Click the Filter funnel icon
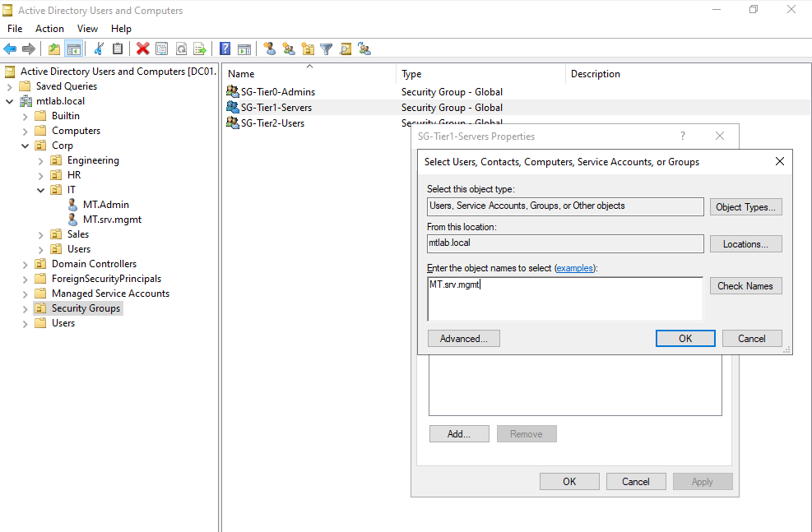Image resolution: width=812 pixels, height=532 pixels. point(327,49)
